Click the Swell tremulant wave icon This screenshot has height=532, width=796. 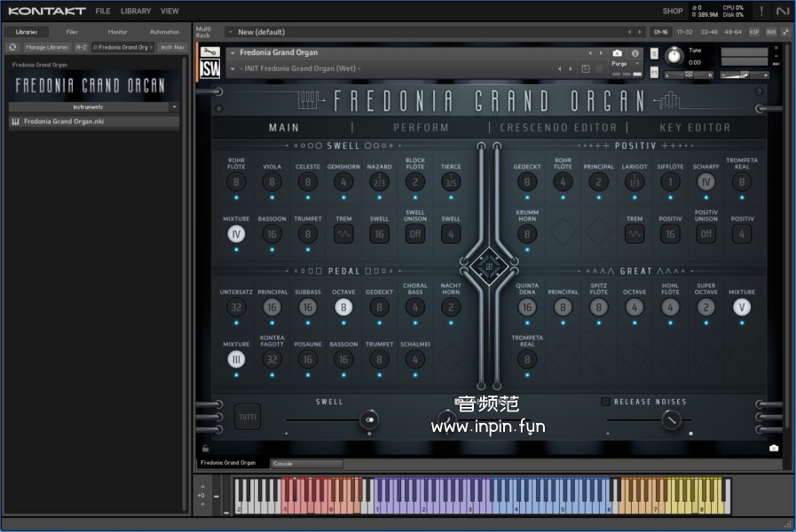pos(343,234)
